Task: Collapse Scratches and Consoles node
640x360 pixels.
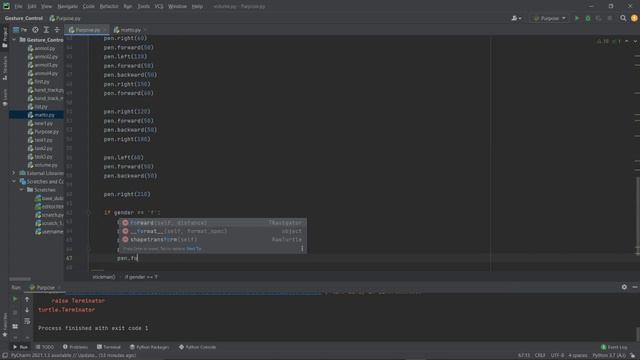Action: tap(14, 181)
